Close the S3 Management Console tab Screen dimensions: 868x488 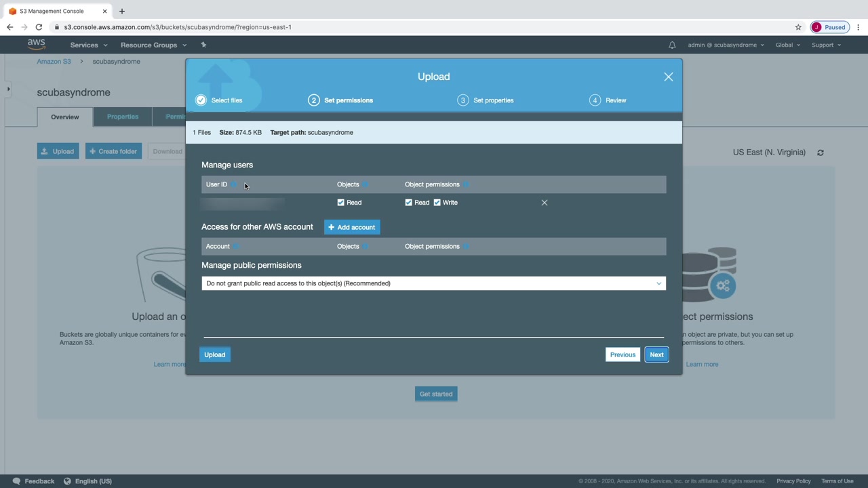pos(104,11)
